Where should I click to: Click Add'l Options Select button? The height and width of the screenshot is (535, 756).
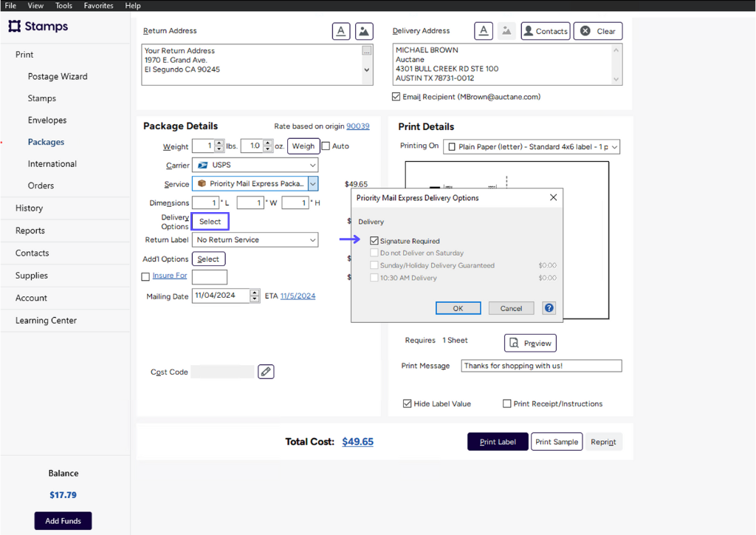pyautogui.click(x=208, y=259)
